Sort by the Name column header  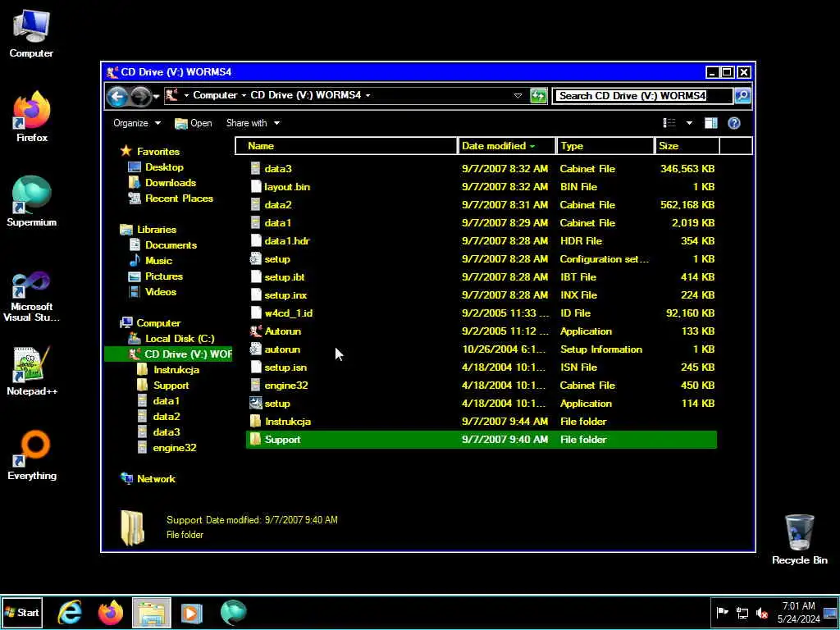coord(346,146)
